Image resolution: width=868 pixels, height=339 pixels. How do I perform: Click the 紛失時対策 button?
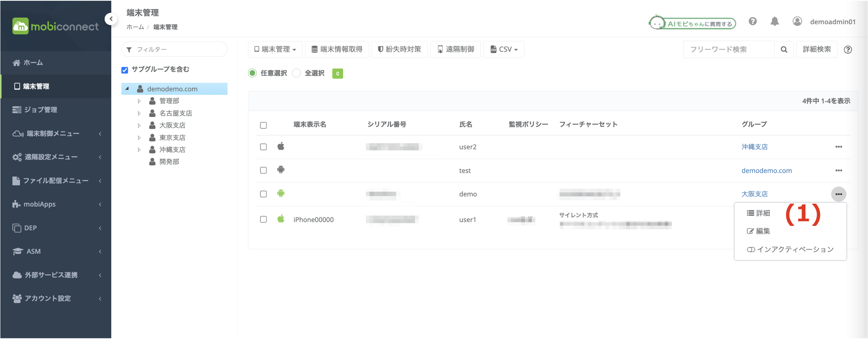(399, 49)
